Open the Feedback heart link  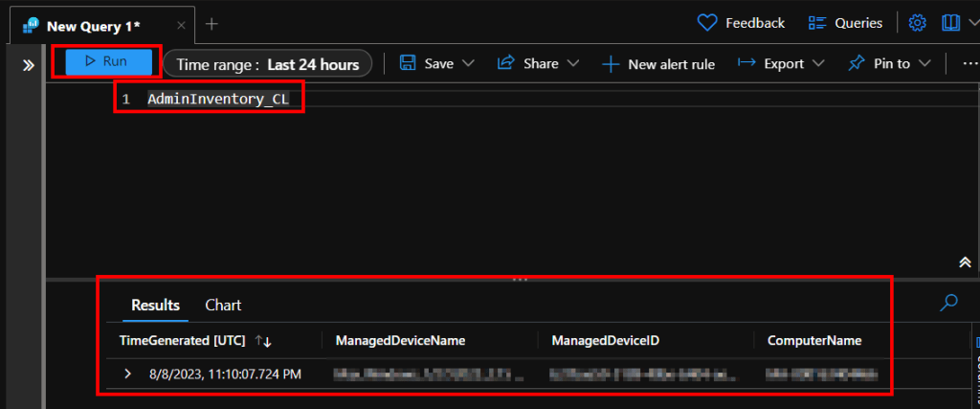tap(741, 23)
